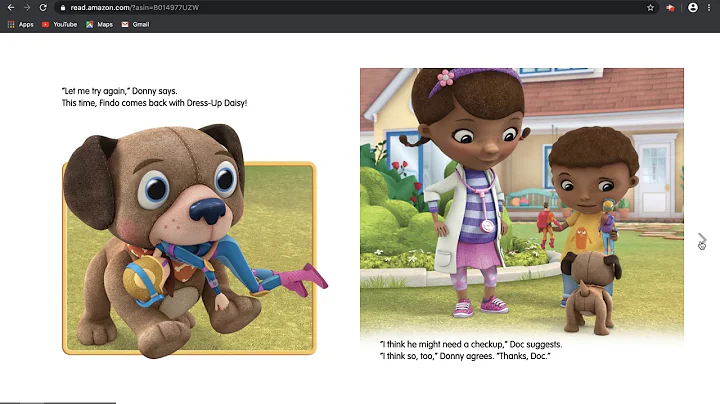Open the YouTube bookmark
The image size is (720, 404).
pyautogui.click(x=60, y=24)
